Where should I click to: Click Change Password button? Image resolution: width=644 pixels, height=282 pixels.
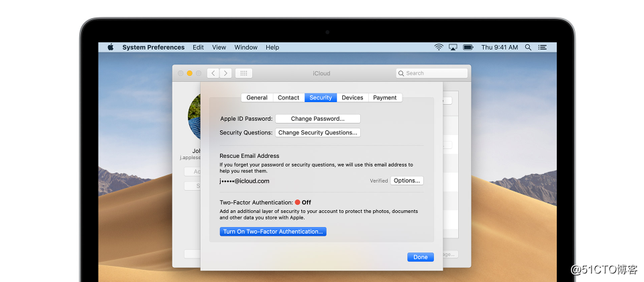click(x=317, y=119)
